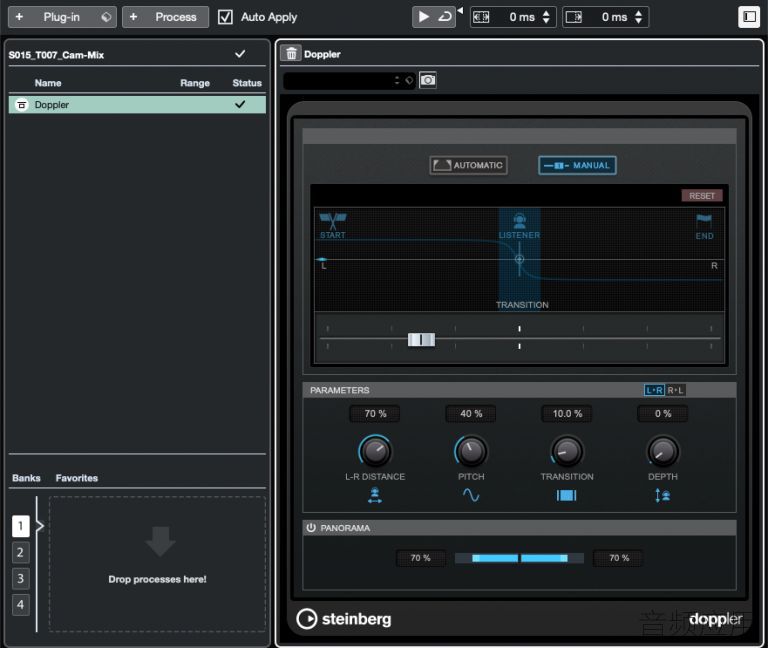Click preset up/down arrows
This screenshot has width=768, height=648.
click(397, 80)
